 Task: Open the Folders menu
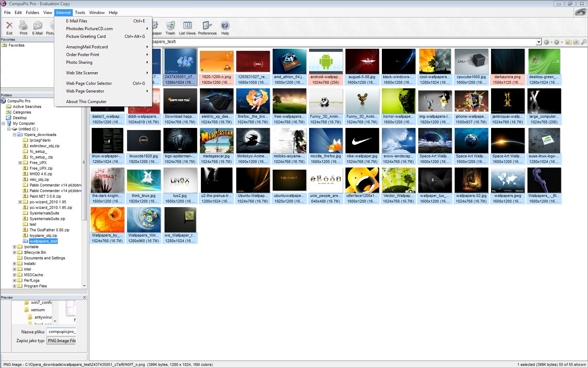[33, 13]
